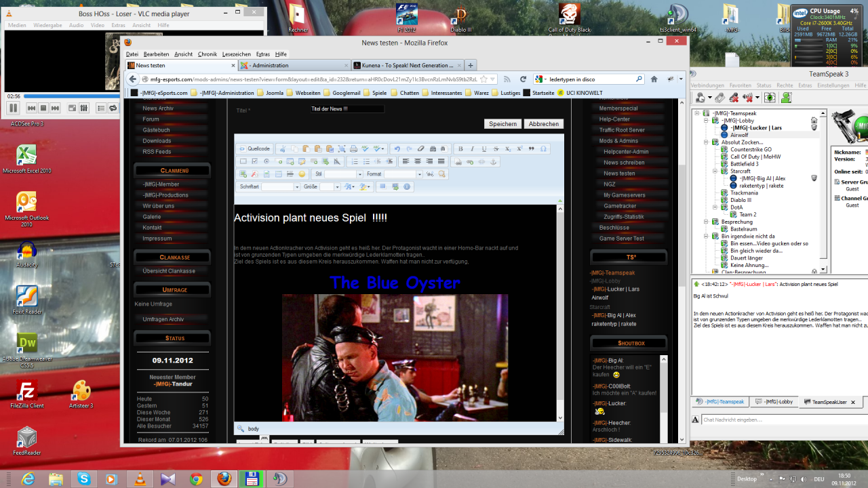Pause playback in VLC media player
Viewport: 868px width, 488px height.
[x=13, y=108]
